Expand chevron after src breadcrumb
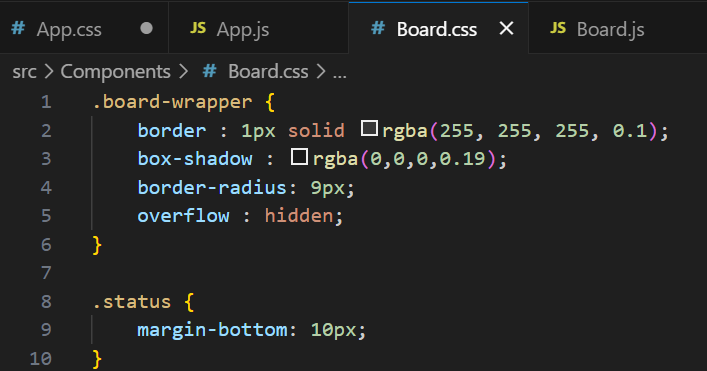707x371 pixels. (x=49, y=72)
